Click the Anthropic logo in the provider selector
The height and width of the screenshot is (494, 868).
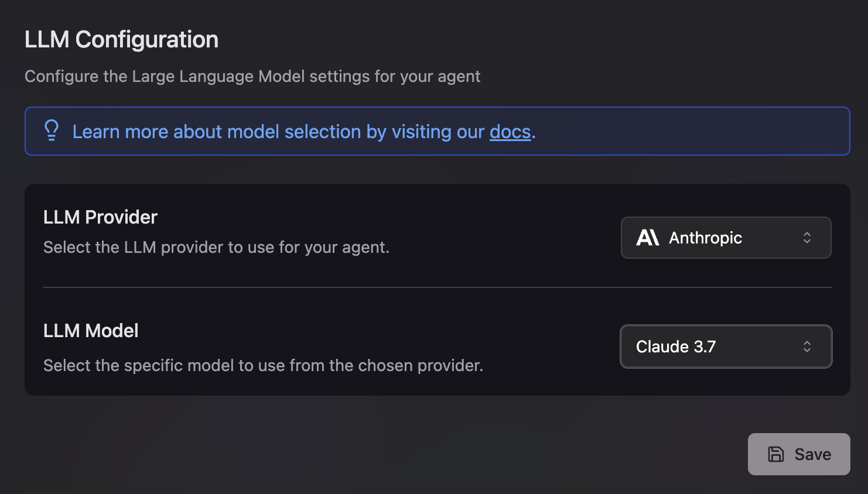click(648, 238)
